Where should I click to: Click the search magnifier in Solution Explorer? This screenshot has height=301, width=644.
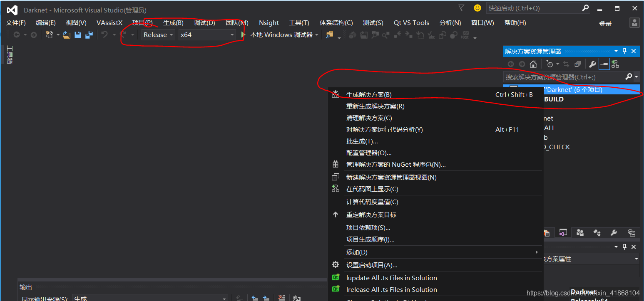[629, 76]
